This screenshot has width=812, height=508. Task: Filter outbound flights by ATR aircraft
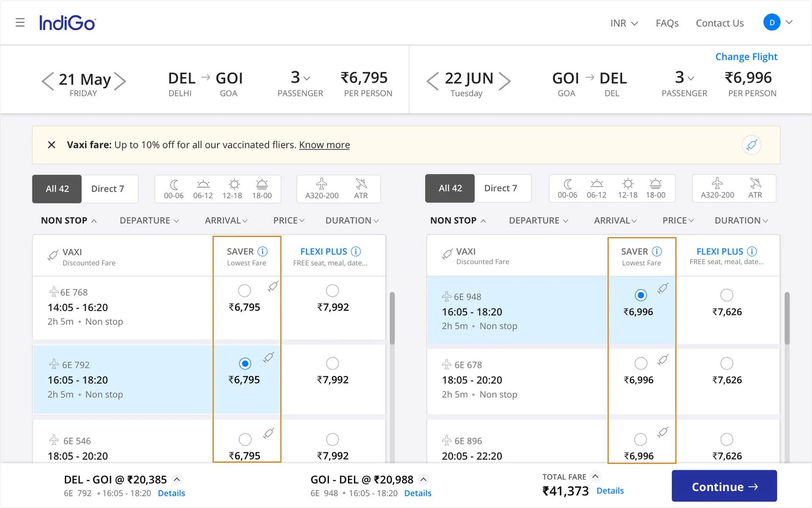[x=361, y=189]
